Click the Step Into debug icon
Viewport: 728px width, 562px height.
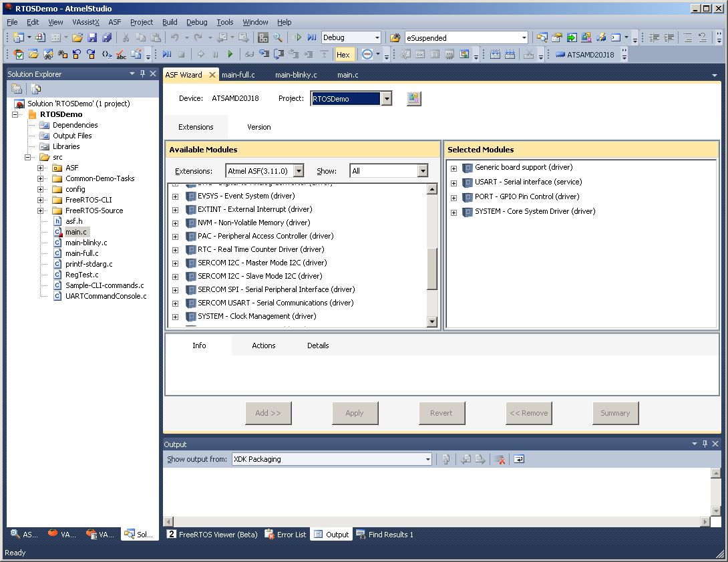point(264,54)
